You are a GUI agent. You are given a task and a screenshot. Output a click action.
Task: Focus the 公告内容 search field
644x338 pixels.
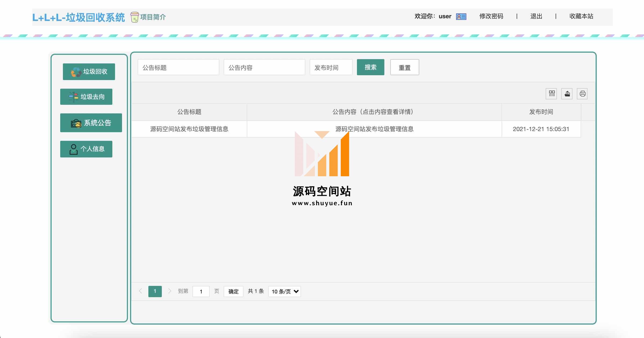coord(264,67)
